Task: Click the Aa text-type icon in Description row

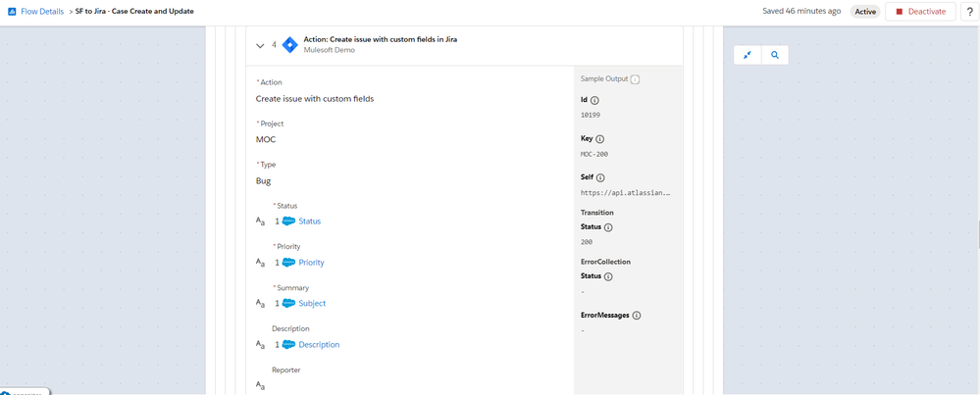Action: point(261,344)
